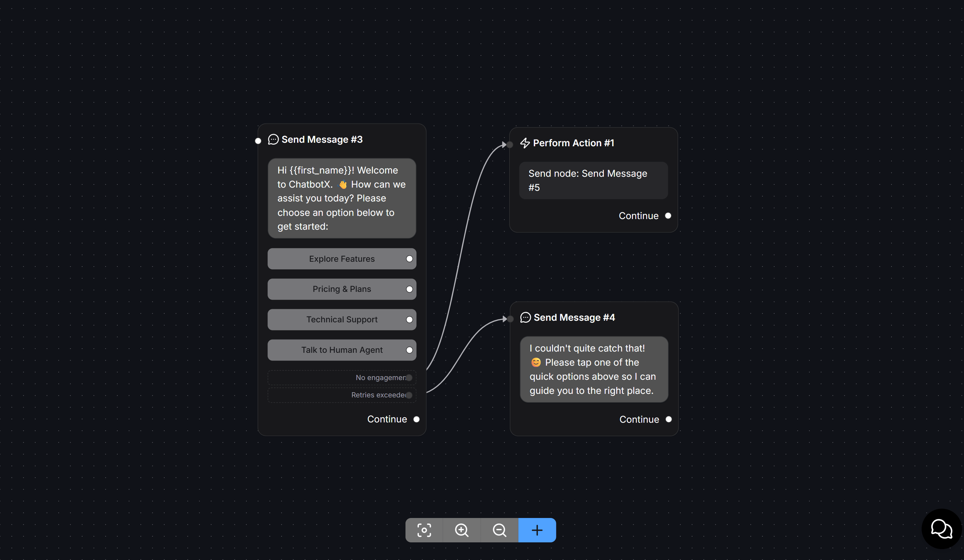
Task: Click the Continue label in Send Message #3
Action: (387, 419)
